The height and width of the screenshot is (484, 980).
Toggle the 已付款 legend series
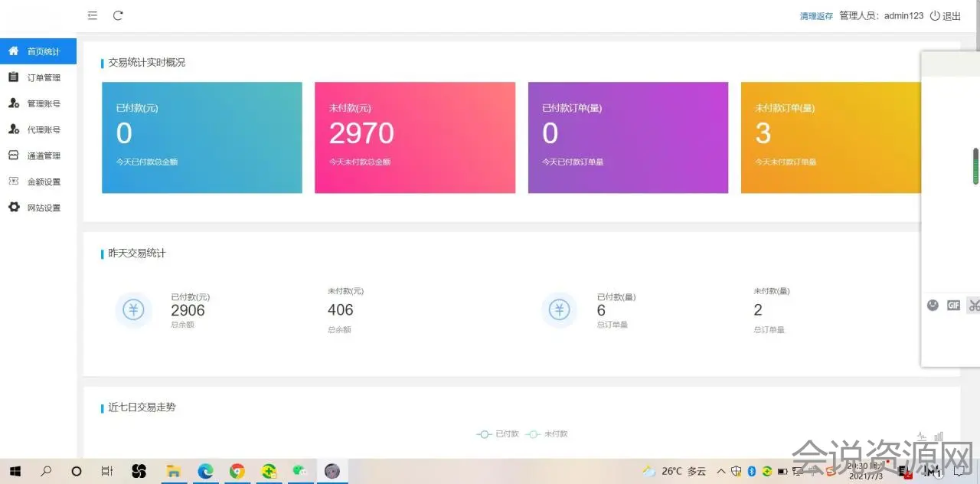tap(498, 434)
